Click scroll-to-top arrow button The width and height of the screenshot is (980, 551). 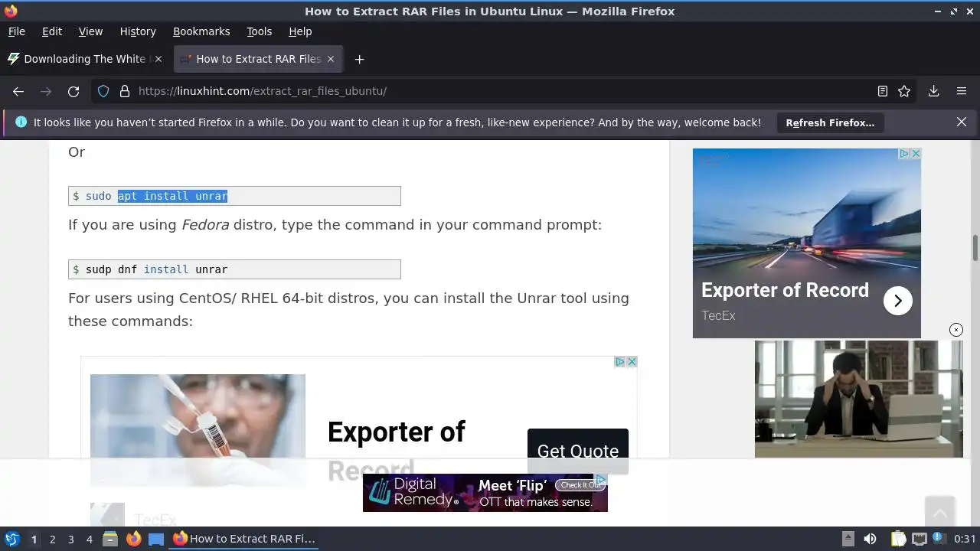[x=939, y=511]
